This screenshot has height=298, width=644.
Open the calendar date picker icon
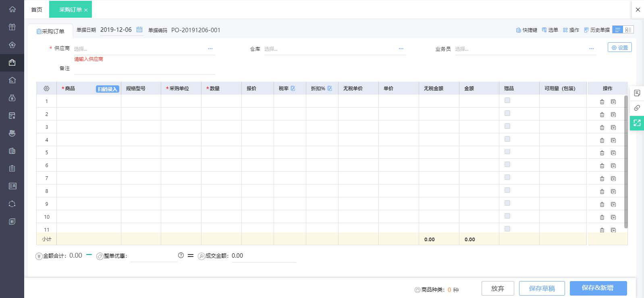(139, 29)
